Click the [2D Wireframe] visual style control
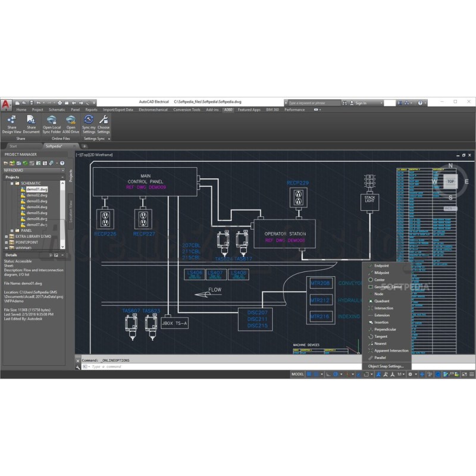Viewport: 476px width, 476px height. coord(101,155)
